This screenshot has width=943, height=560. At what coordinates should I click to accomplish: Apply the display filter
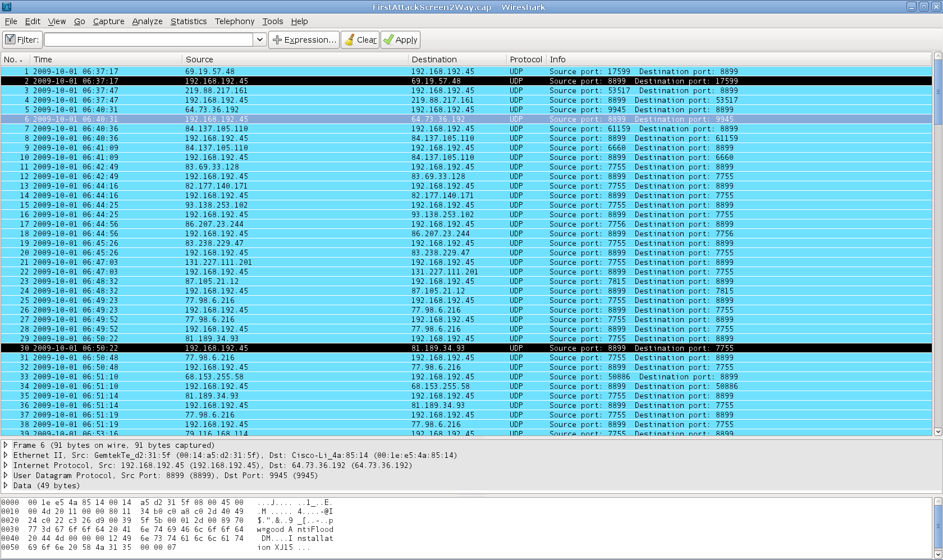coord(400,40)
